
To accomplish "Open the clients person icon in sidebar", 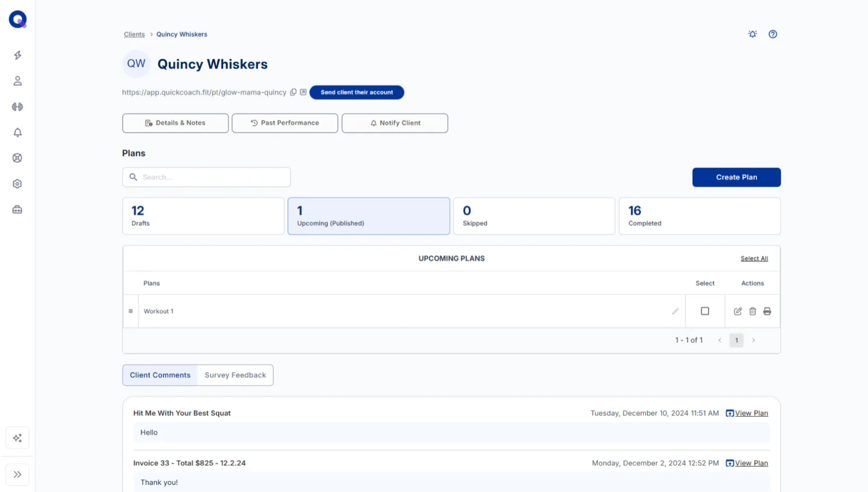I will pyautogui.click(x=17, y=81).
